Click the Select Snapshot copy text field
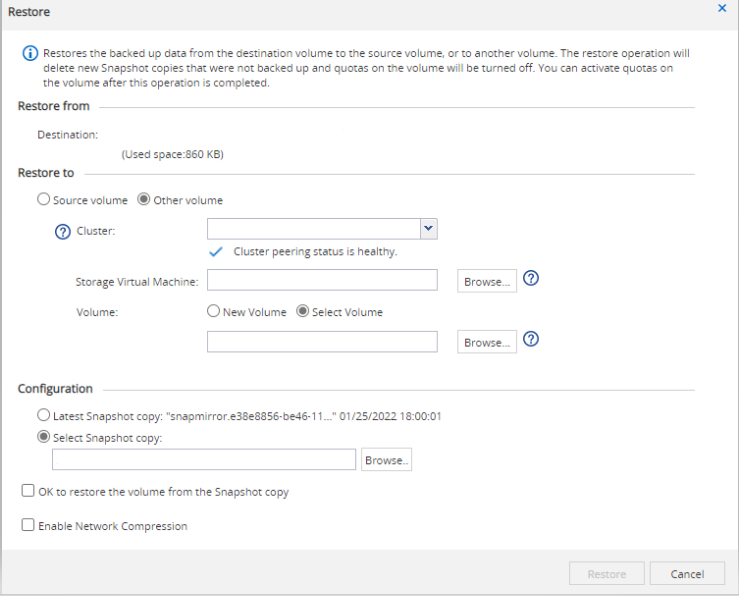Screen dimensions: 739x596 (204, 460)
